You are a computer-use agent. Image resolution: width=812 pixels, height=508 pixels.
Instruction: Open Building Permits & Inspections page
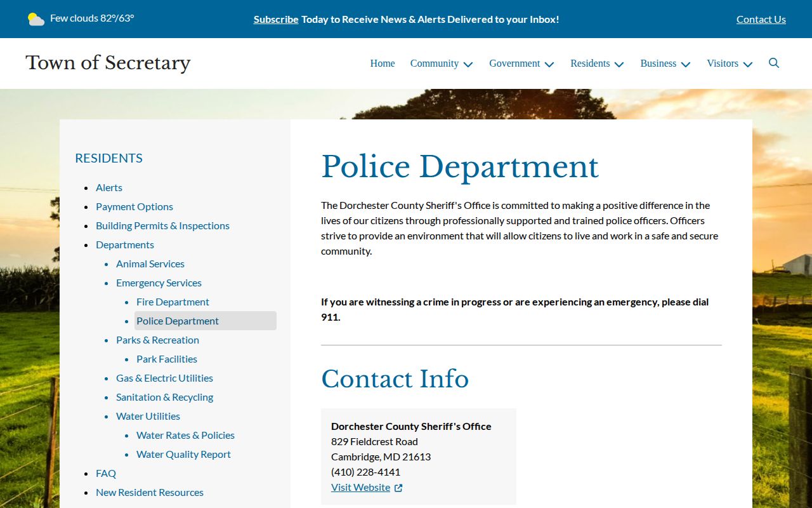pyautogui.click(x=162, y=225)
